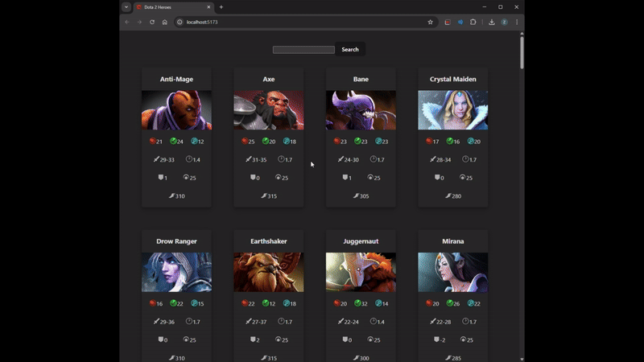
Task: Click the browser back arrow
Action: (x=127, y=23)
